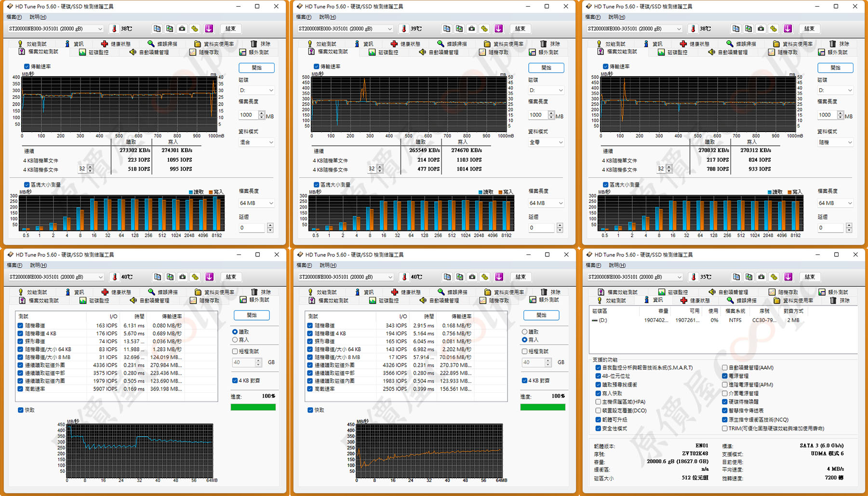
Task: Click the camera icon in the 39°C window toolbar
Action: coord(472,28)
